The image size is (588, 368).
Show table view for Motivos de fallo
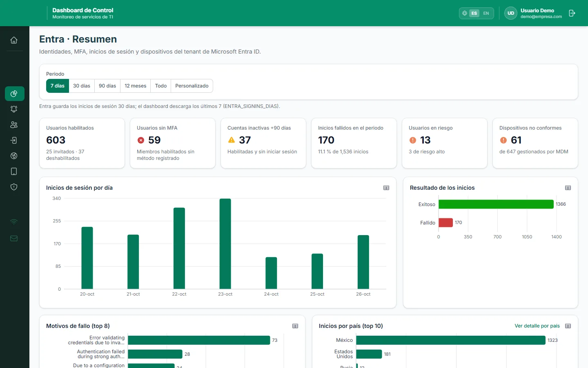[x=295, y=326]
